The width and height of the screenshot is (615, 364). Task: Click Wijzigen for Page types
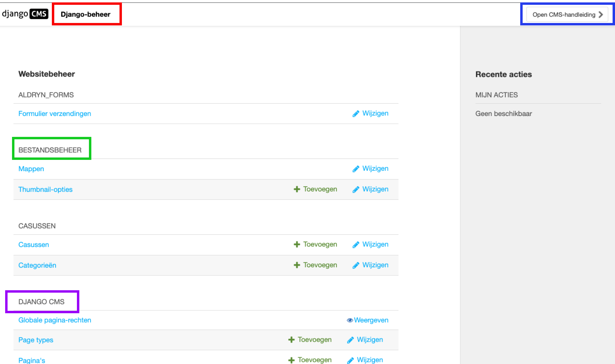365,340
